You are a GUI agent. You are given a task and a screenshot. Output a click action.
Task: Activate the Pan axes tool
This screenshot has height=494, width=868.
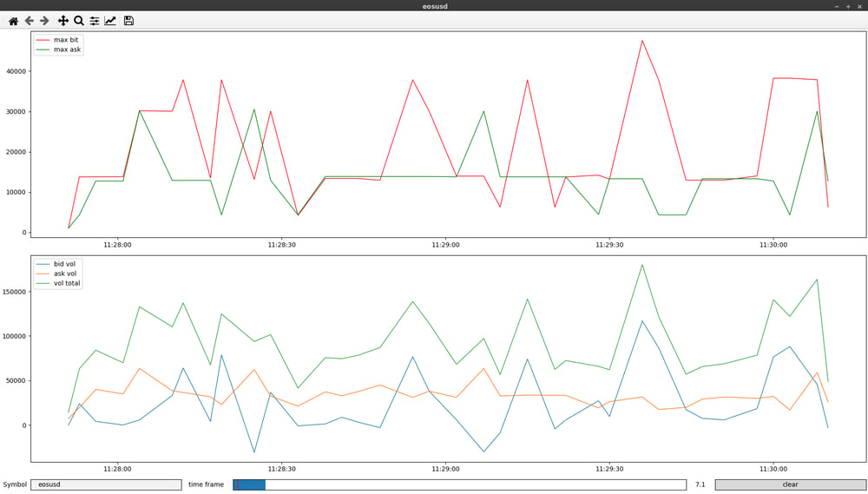click(x=63, y=21)
